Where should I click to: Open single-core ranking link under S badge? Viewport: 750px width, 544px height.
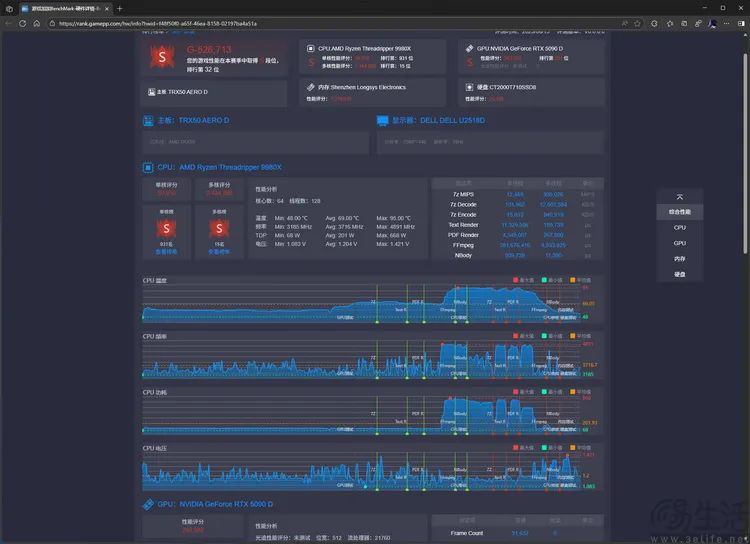[166, 252]
